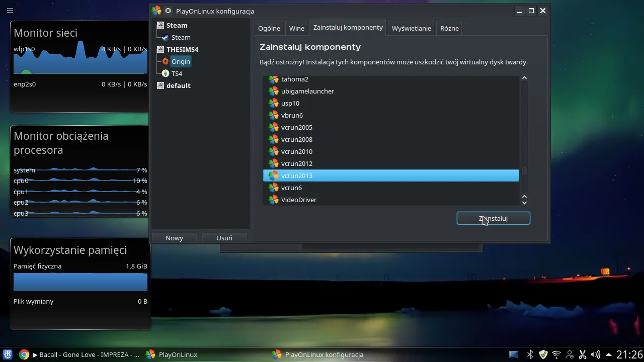Click the icon next to usp10

tap(273, 103)
